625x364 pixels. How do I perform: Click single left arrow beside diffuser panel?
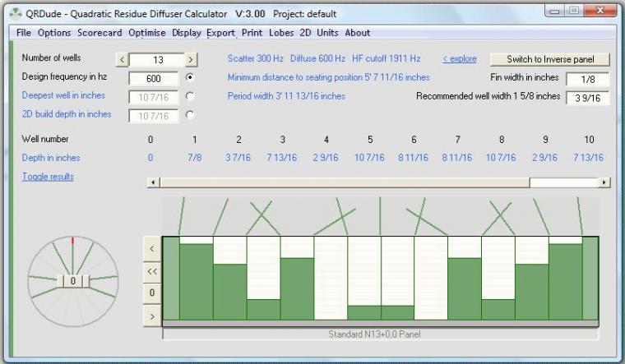[x=151, y=247]
